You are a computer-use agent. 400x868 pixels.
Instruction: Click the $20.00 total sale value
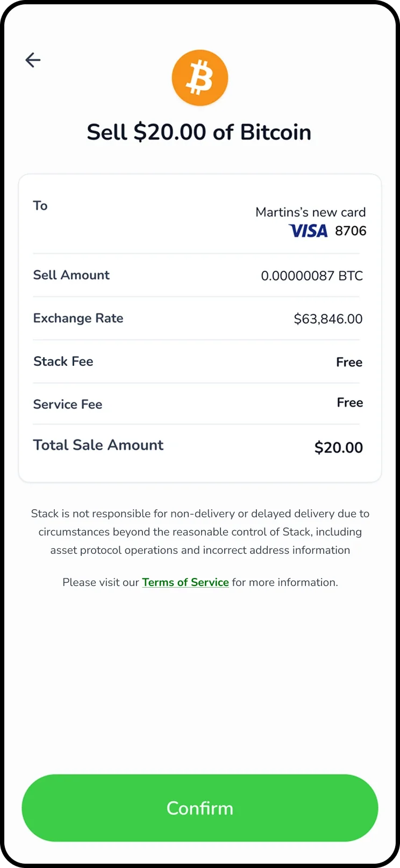339,447
